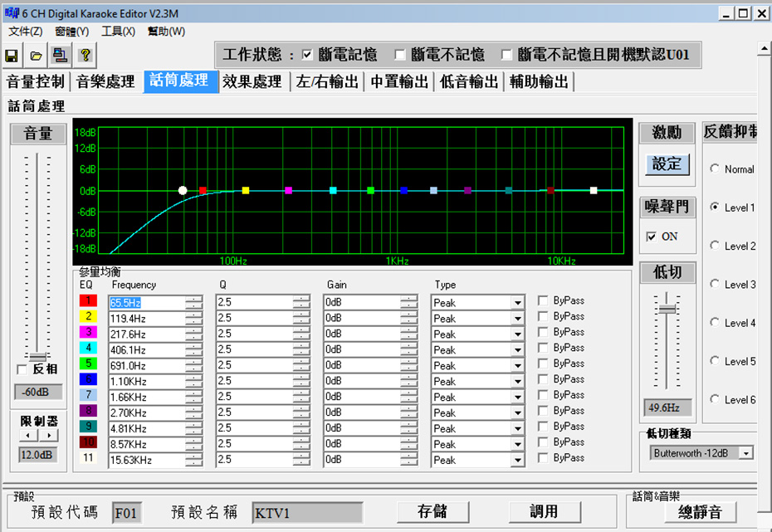Select feedback suppression Normal radio
The height and width of the screenshot is (532, 772).
click(x=715, y=168)
